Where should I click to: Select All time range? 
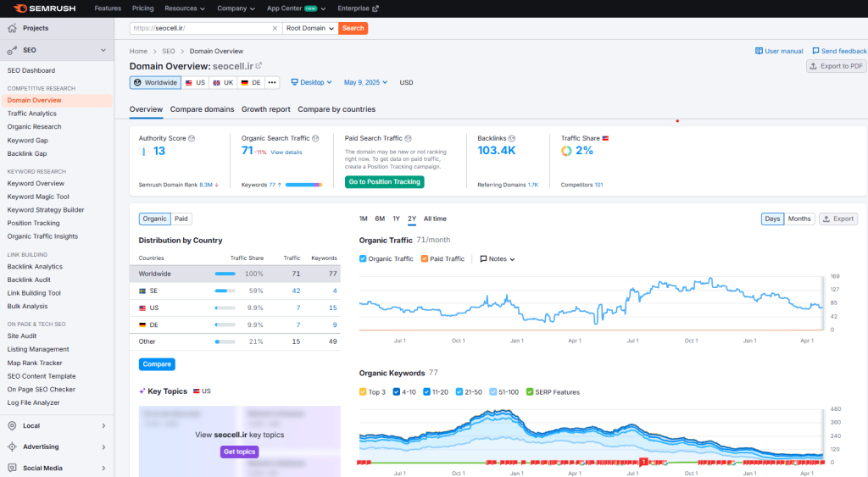[435, 219]
